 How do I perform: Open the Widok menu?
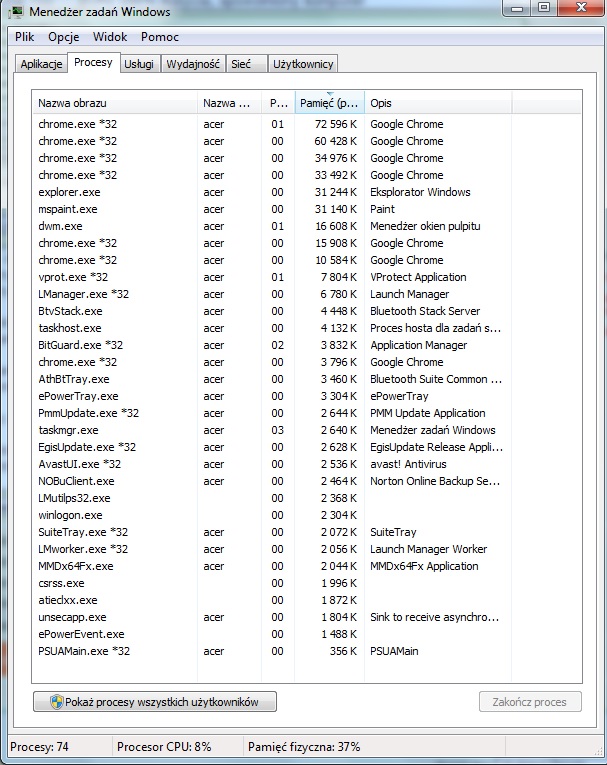pos(110,37)
